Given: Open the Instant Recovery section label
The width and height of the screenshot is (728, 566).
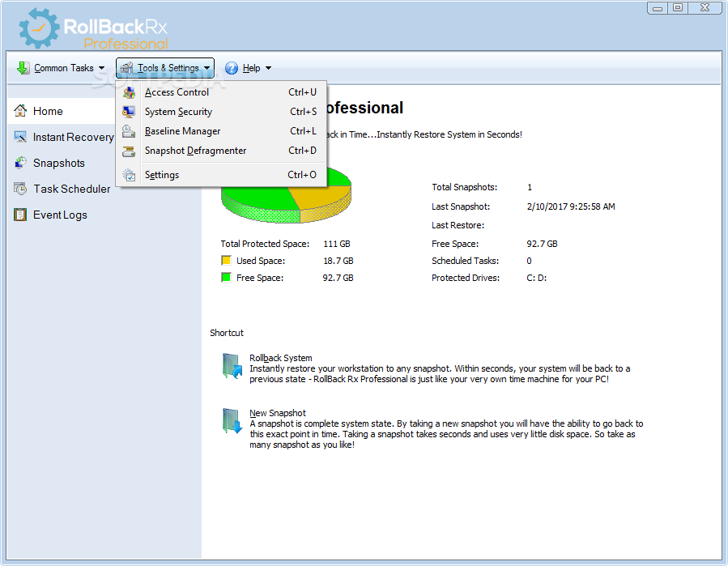Looking at the screenshot, I should pyautogui.click(x=74, y=137).
